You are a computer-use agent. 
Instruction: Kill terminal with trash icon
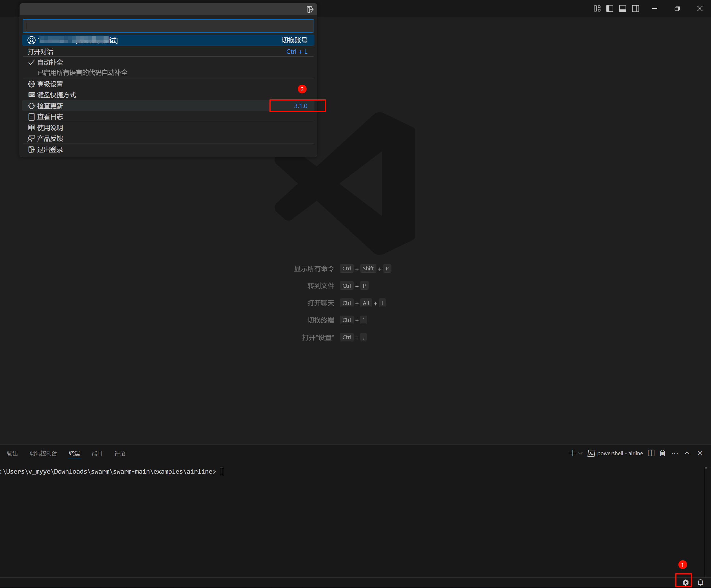(x=663, y=453)
